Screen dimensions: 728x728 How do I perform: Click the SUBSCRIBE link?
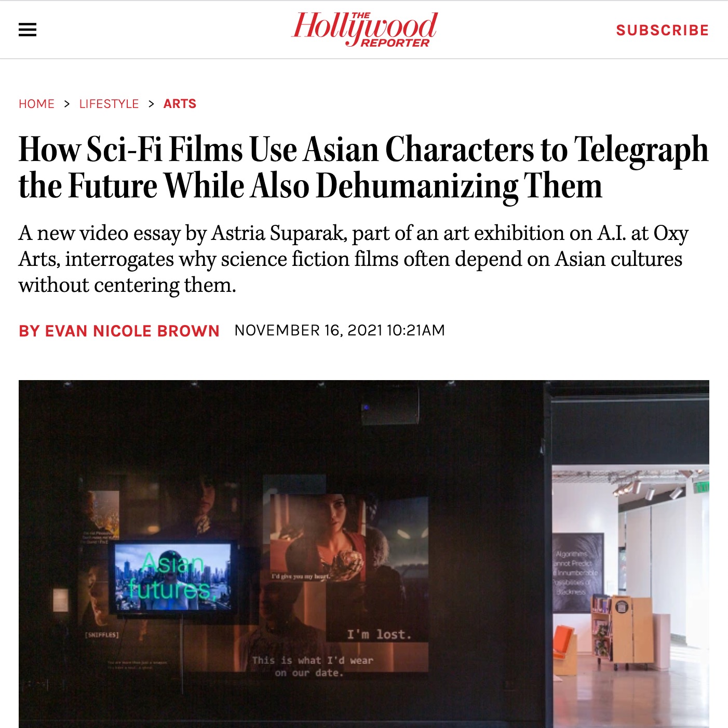pos(663,30)
